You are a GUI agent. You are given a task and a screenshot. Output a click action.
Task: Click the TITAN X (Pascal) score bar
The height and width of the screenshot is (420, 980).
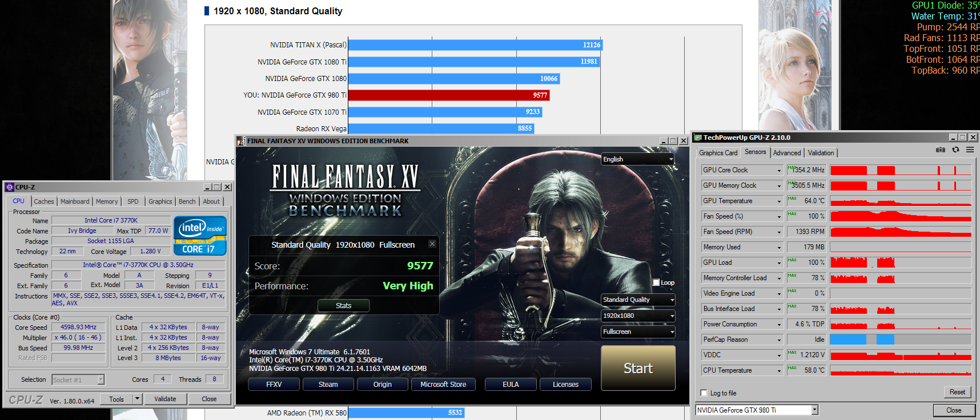click(475, 45)
